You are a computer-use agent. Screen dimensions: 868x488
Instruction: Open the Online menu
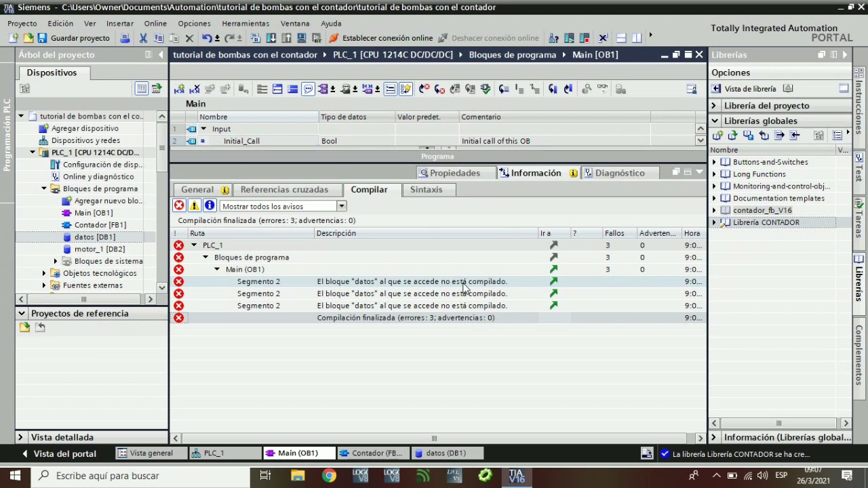coord(155,23)
